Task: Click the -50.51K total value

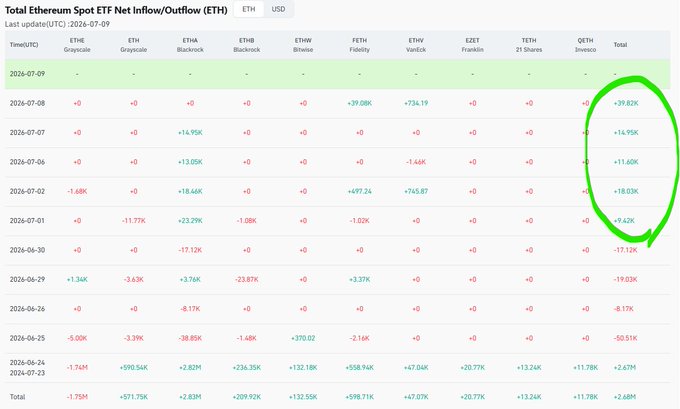Action: 625,338
